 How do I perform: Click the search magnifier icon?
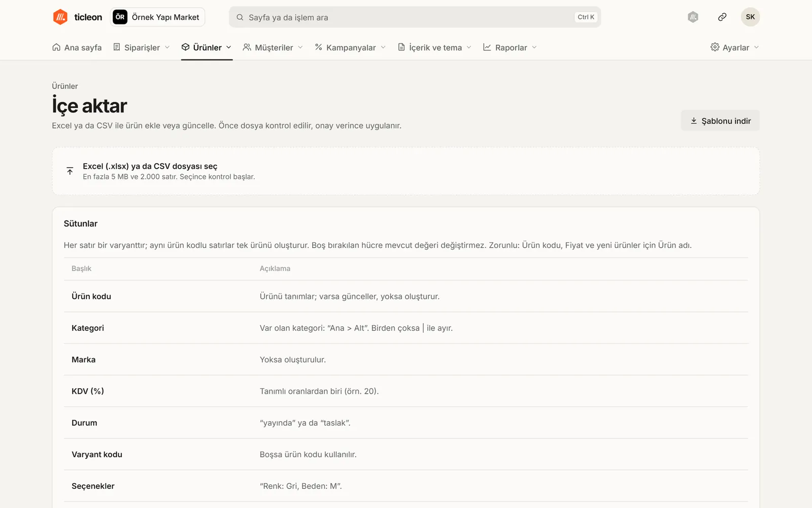tap(240, 17)
